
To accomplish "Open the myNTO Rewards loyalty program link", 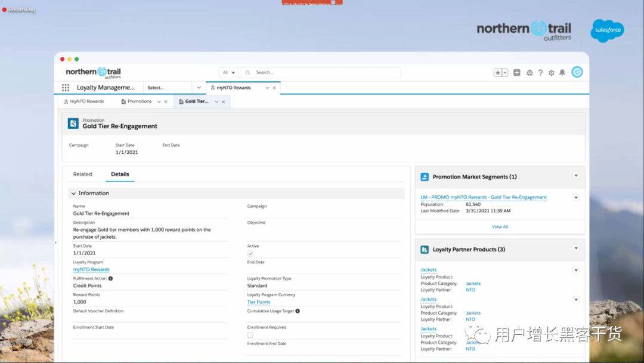I will coord(91,269).
